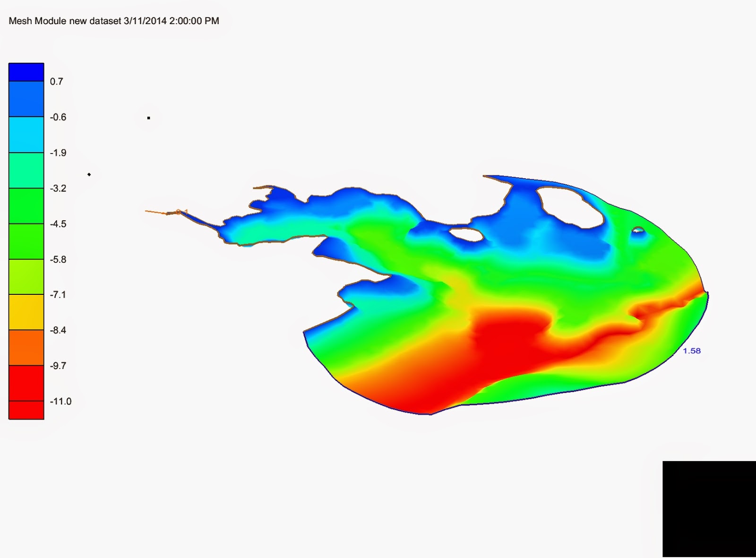Viewport: 756px width, 558px height.
Task: Click the timestamp 3/11/2014 2:00:00 PM
Action: pos(171,21)
